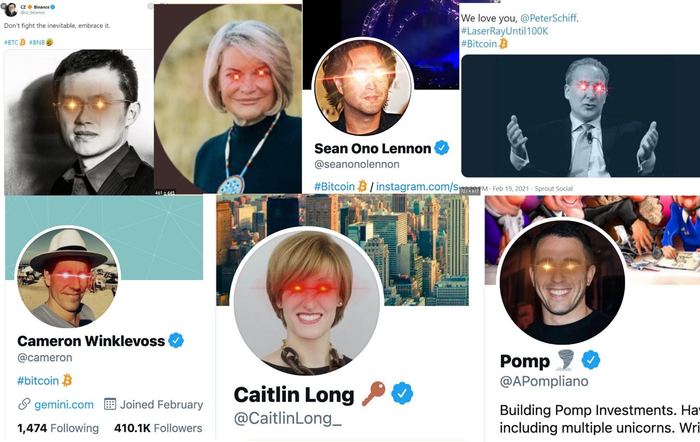The image size is (700, 442).
Task: Click the key emoji after Caitlin Long
Action: [x=373, y=394]
